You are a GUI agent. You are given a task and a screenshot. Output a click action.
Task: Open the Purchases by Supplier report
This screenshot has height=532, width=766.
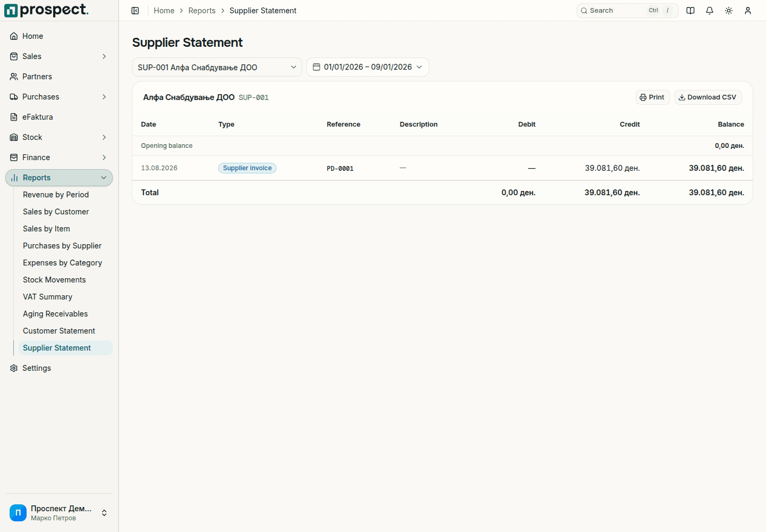pos(65,246)
